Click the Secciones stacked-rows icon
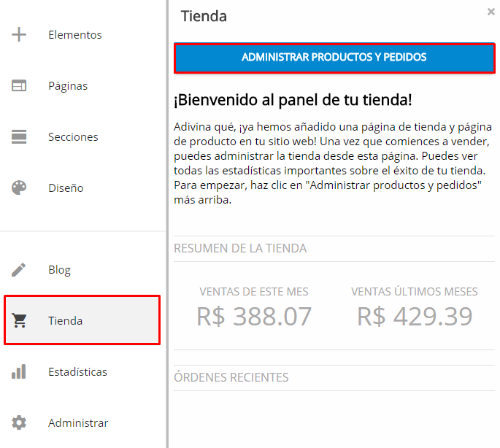This screenshot has width=500, height=448. pyautogui.click(x=19, y=136)
